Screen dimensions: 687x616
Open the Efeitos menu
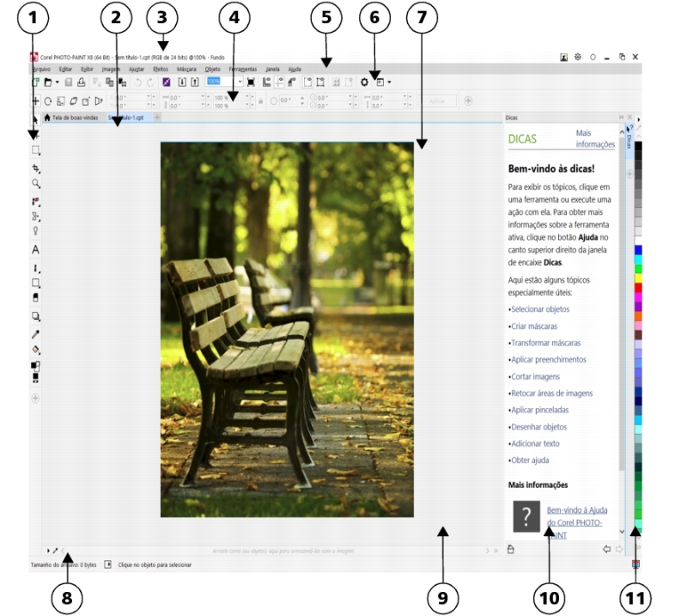tap(161, 68)
